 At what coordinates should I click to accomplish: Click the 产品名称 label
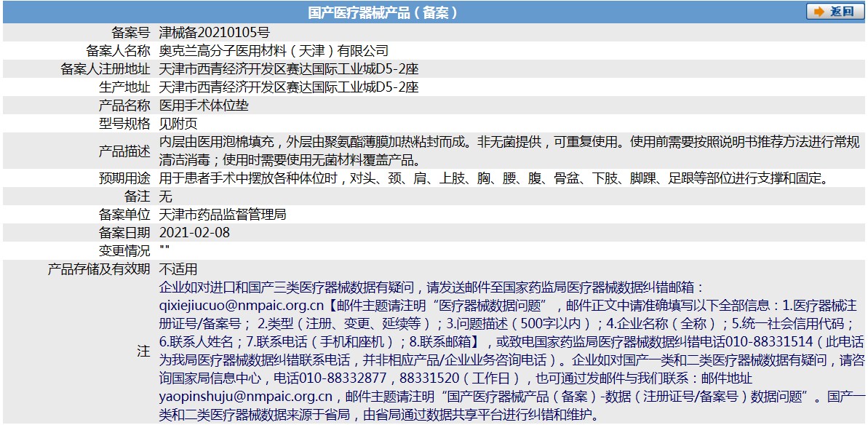click(x=124, y=105)
